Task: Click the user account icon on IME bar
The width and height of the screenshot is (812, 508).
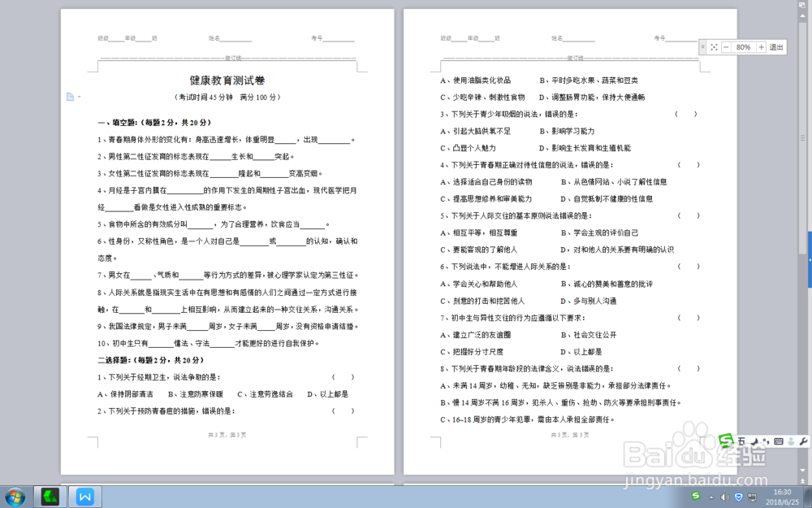Action: (x=791, y=441)
